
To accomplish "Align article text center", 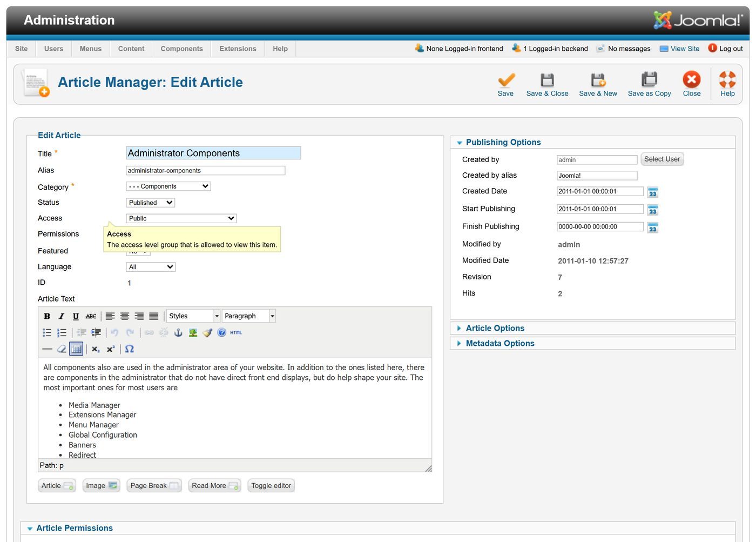I will 125,316.
